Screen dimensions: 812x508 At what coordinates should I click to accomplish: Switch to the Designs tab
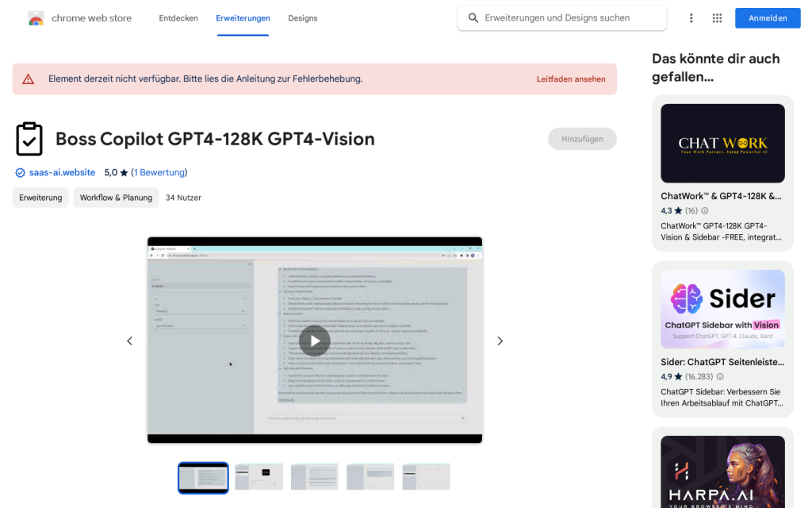tap(302, 18)
